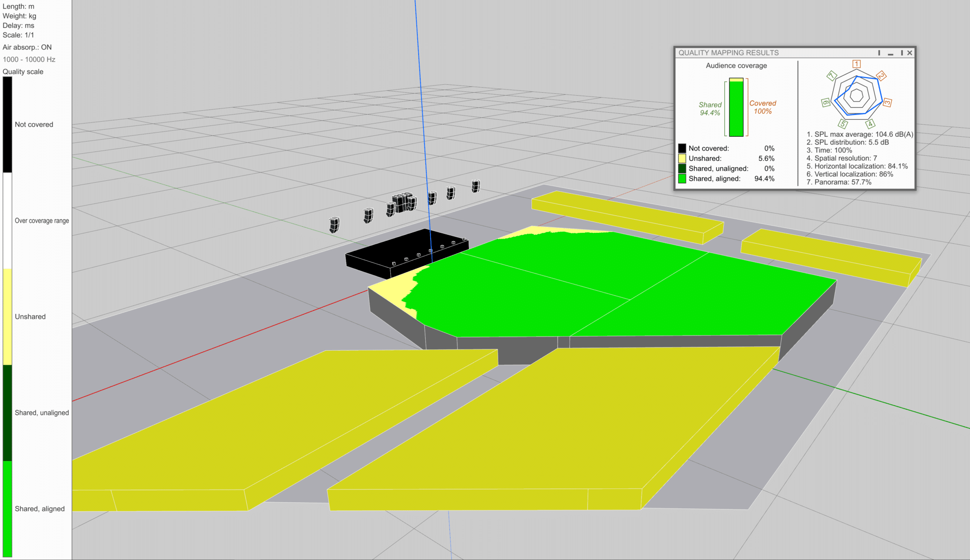Click radar chart label 4 box
970x560 pixels.
click(870, 124)
